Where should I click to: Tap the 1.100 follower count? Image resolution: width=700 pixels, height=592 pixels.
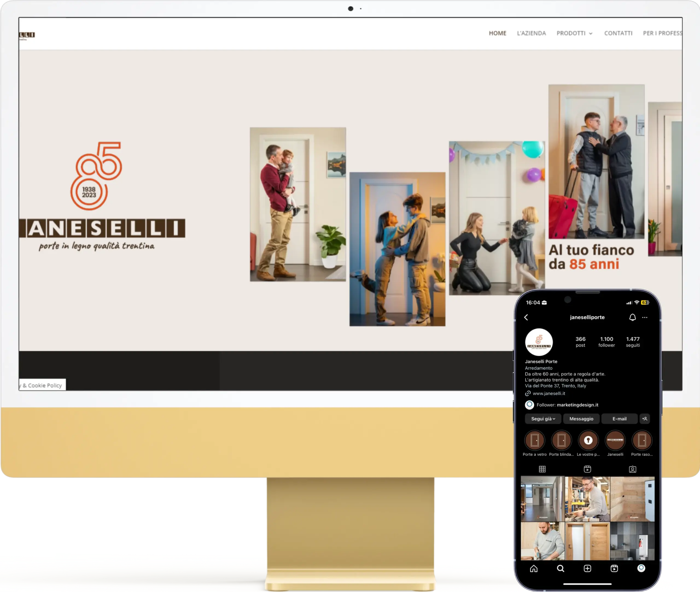click(x=606, y=342)
